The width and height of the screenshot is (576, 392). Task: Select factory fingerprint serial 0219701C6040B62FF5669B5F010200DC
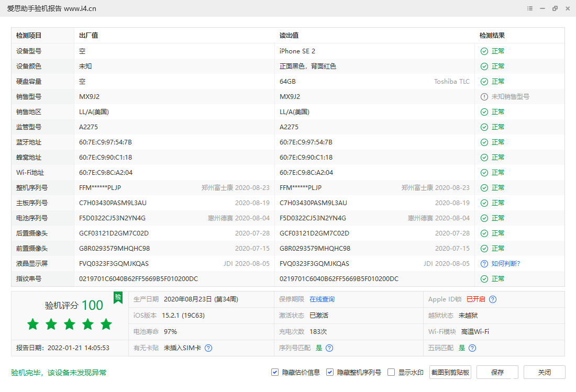click(138, 279)
